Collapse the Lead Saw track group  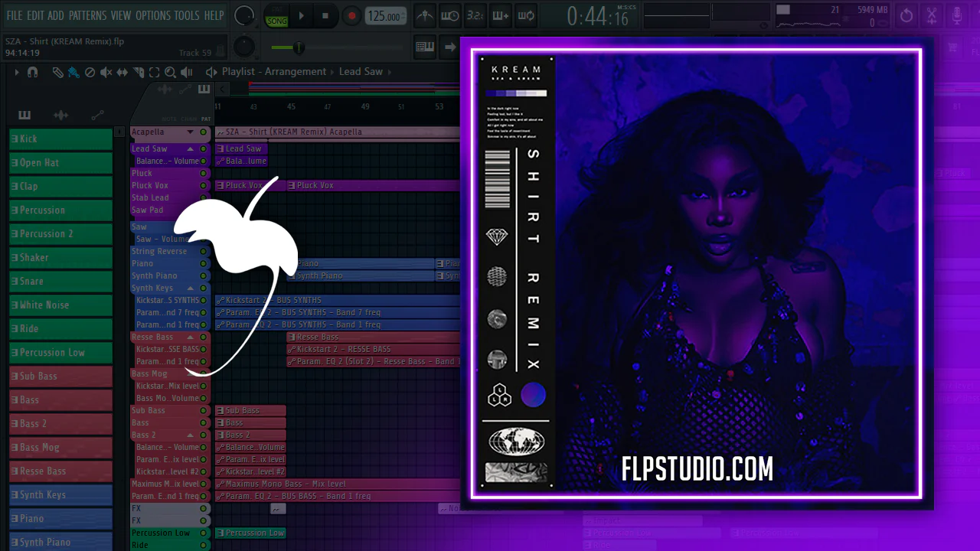click(x=191, y=149)
